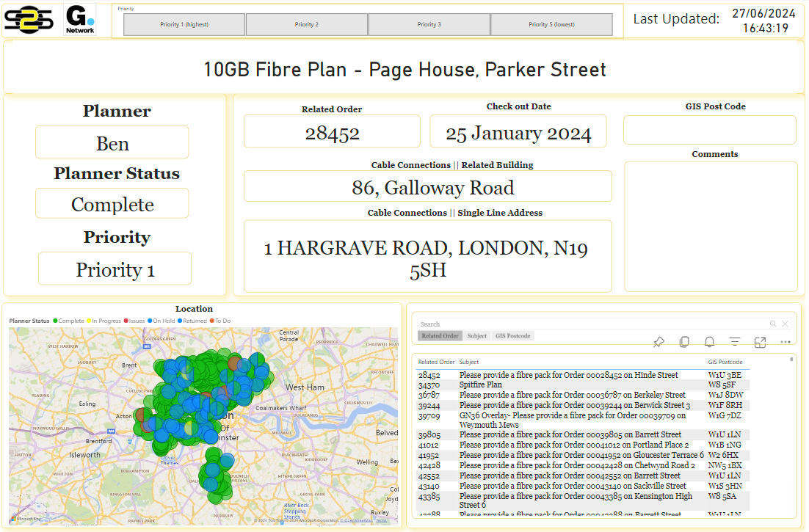Viewport: 809px width, 532px height.
Task: Pin the search visual with the pushpin icon
Action: (659, 342)
